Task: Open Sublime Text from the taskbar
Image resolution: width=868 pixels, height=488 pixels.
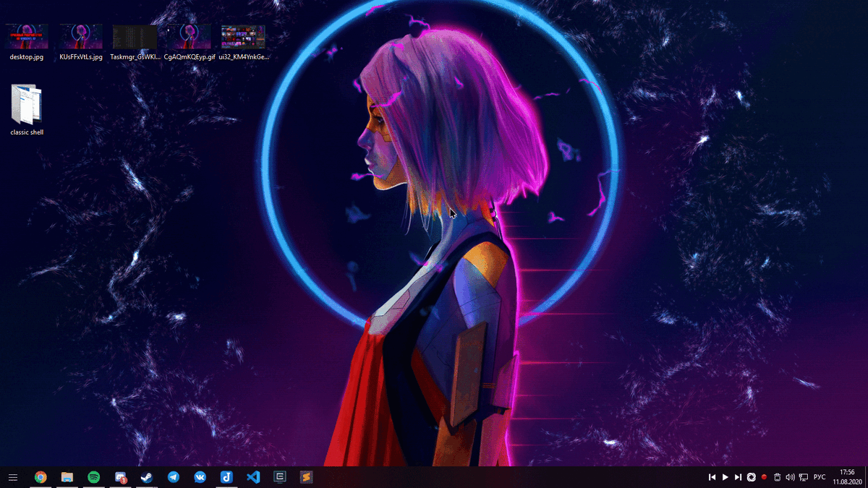Action: (x=306, y=477)
